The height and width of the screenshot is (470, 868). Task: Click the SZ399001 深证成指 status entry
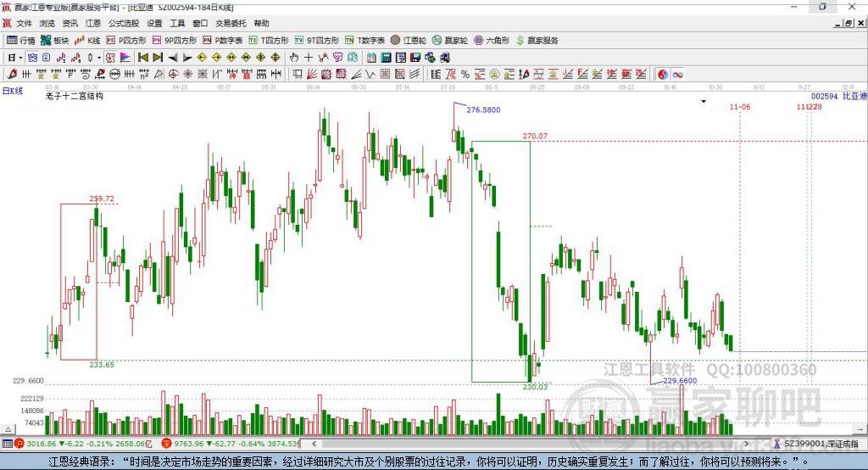tap(816, 444)
